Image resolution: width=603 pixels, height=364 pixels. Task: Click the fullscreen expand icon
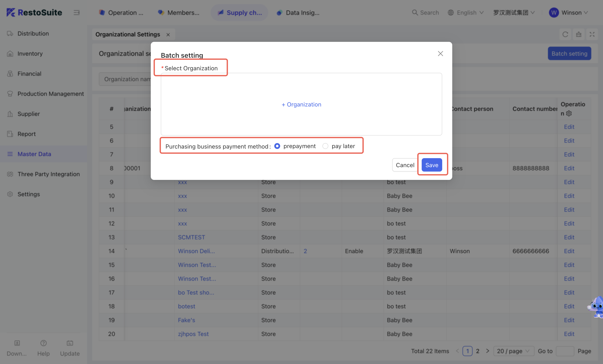click(x=592, y=35)
